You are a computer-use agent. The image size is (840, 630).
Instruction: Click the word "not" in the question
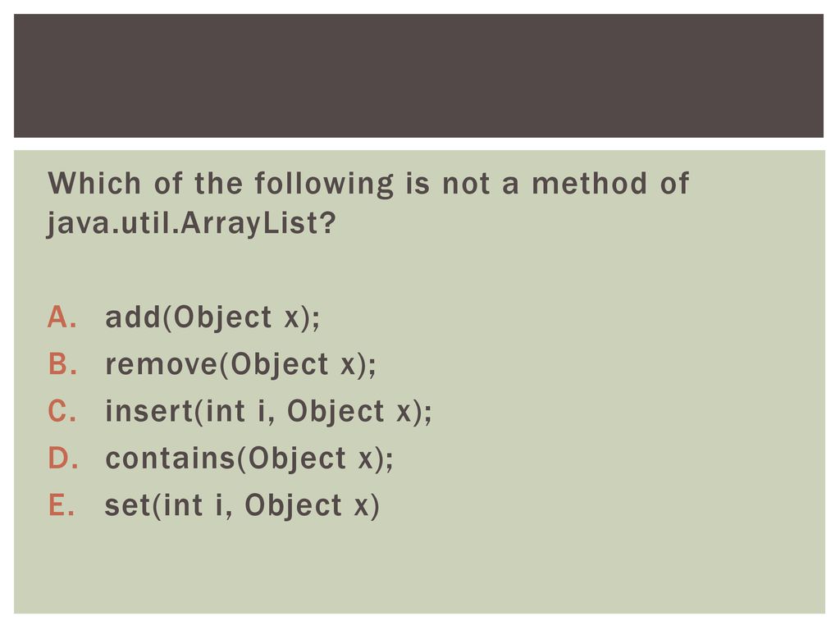[466, 185]
